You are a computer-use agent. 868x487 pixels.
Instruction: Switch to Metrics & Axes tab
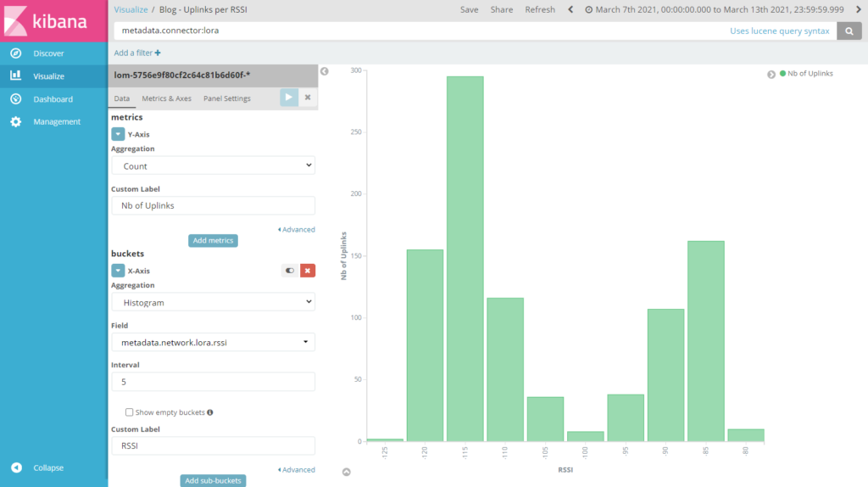167,98
